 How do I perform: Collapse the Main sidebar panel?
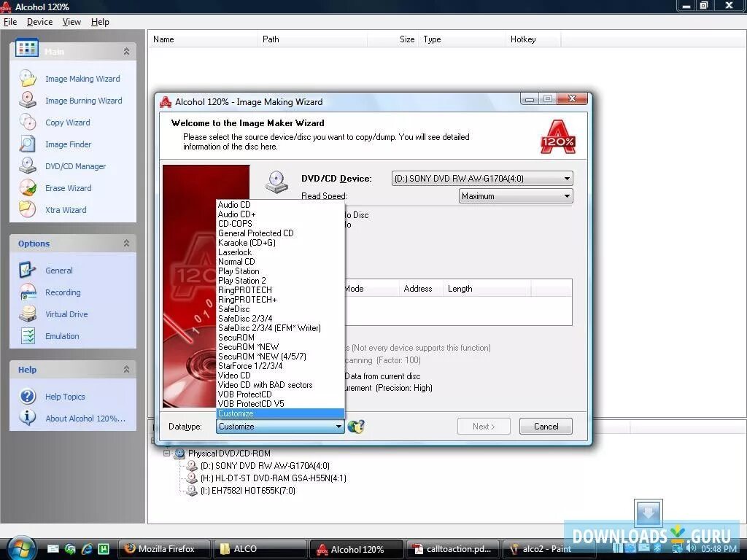click(x=126, y=52)
